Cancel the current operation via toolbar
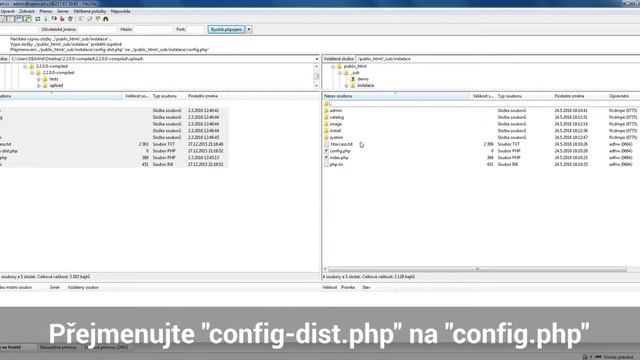 (x=54, y=19)
